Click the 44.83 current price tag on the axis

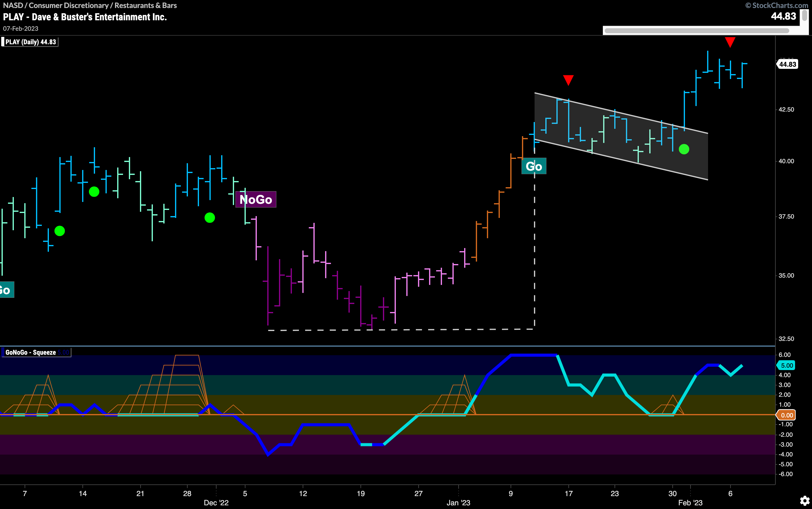click(x=787, y=64)
